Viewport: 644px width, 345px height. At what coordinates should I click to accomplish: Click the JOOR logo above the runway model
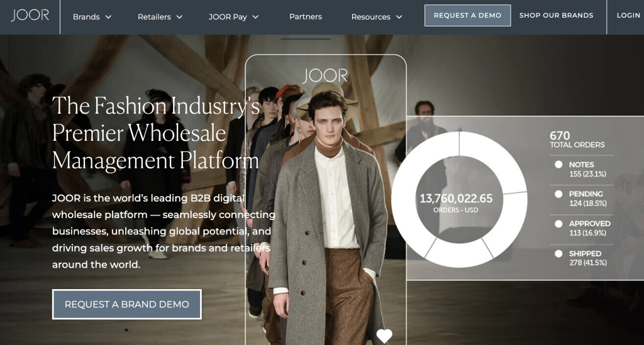point(325,76)
